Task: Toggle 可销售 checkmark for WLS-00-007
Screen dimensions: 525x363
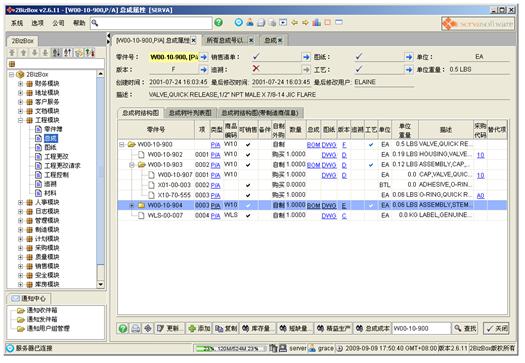Action: pos(248,216)
